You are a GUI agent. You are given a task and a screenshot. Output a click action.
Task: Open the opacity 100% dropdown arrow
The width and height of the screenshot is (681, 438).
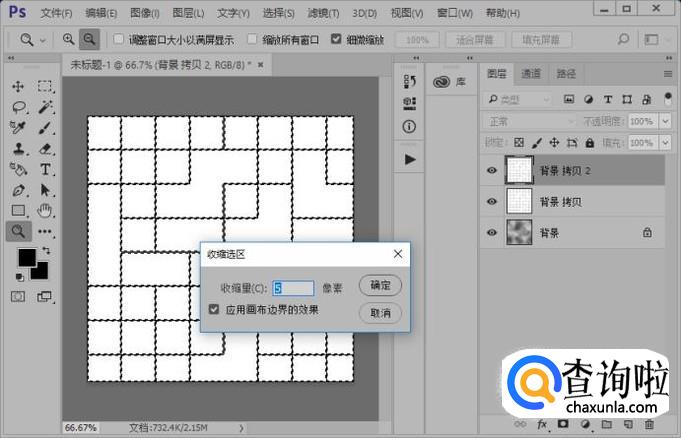pos(665,121)
